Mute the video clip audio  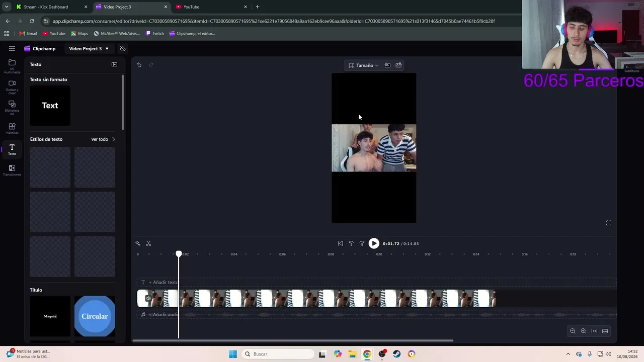[x=148, y=299]
